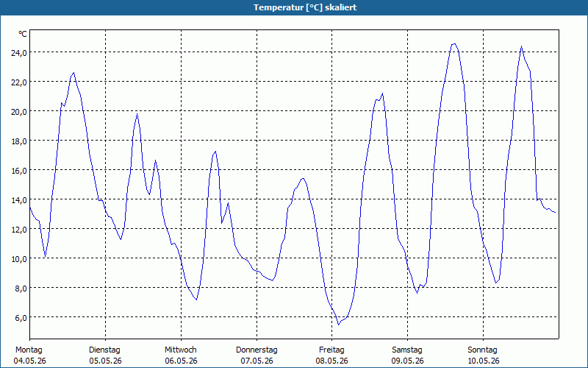Screen dimensions: 588x368
Task: Click the 14,0 axis value
Action: [x=19, y=199]
